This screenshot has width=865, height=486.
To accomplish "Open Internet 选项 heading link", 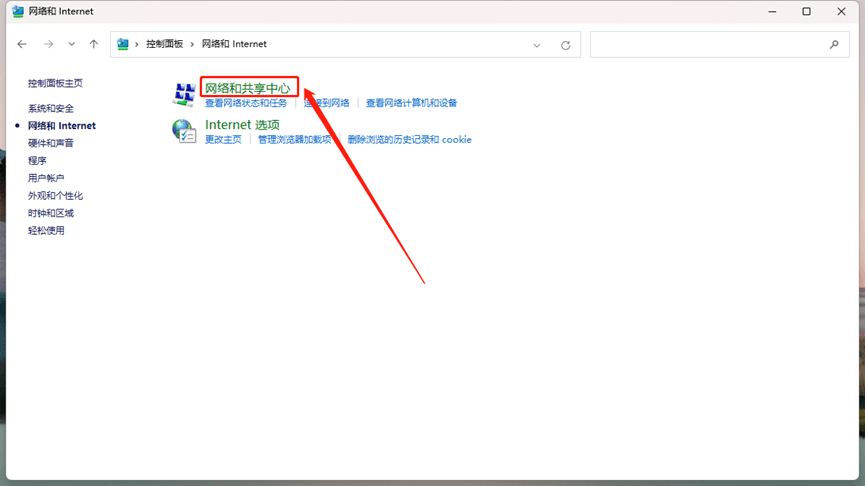I will pyautogui.click(x=242, y=125).
